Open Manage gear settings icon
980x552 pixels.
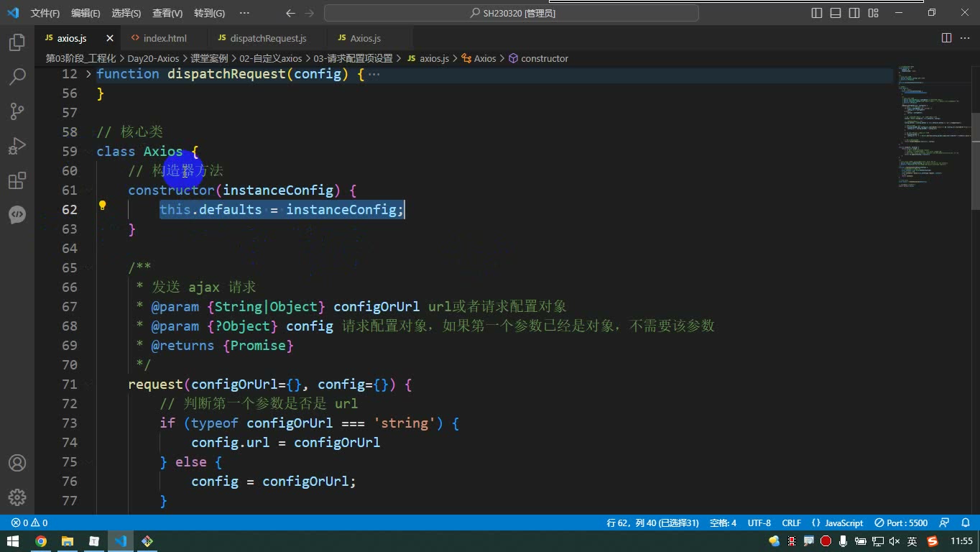click(17, 497)
